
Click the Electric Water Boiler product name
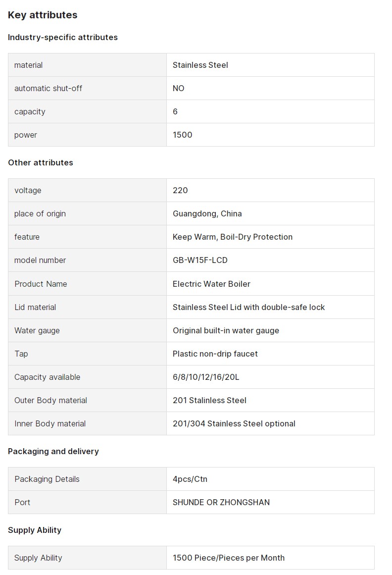point(211,284)
